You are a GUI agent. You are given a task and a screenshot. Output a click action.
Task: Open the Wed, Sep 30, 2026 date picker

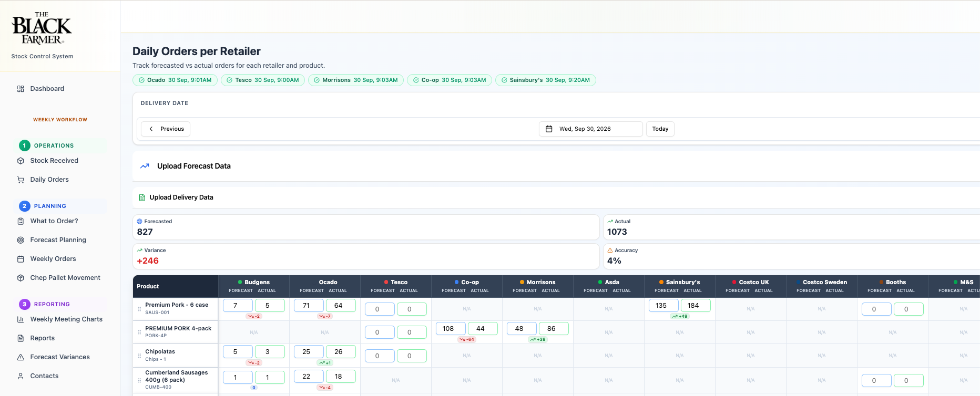click(591, 129)
